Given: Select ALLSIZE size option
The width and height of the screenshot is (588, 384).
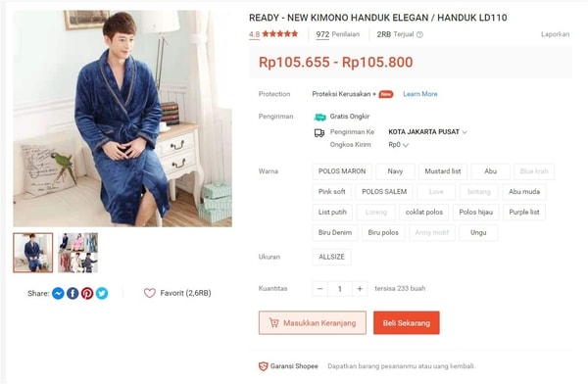Looking at the screenshot, I should tap(331, 257).
